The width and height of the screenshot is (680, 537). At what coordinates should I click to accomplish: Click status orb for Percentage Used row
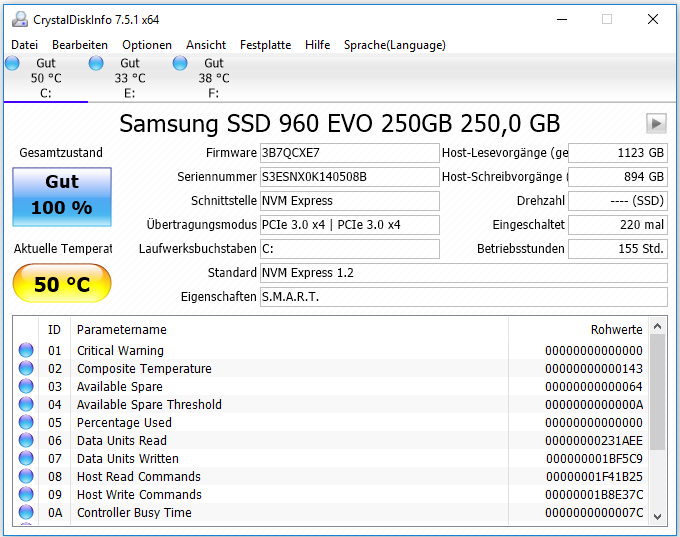[26, 422]
